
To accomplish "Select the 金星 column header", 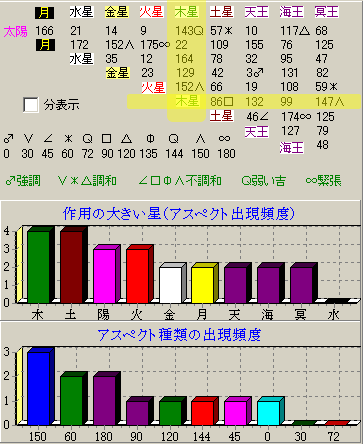I will pos(116,12).
